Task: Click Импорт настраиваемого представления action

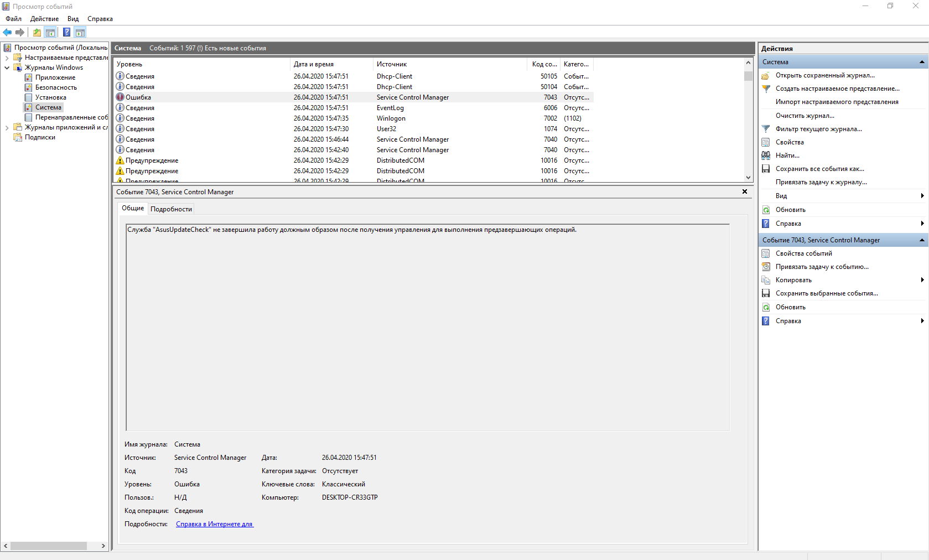Action: click(x=837, y=102)
